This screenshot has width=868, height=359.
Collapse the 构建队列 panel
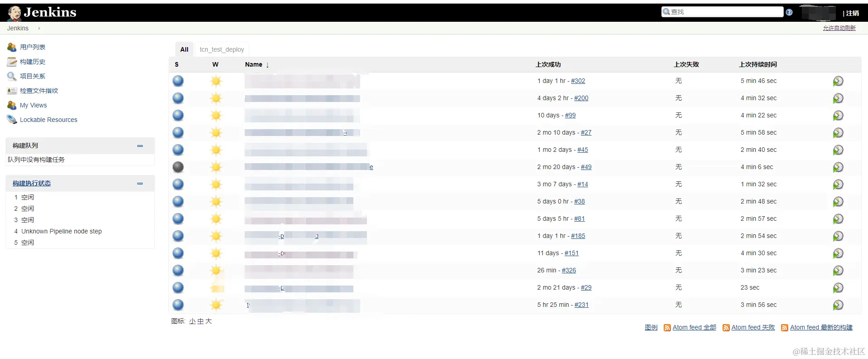[x=140, y=146]
